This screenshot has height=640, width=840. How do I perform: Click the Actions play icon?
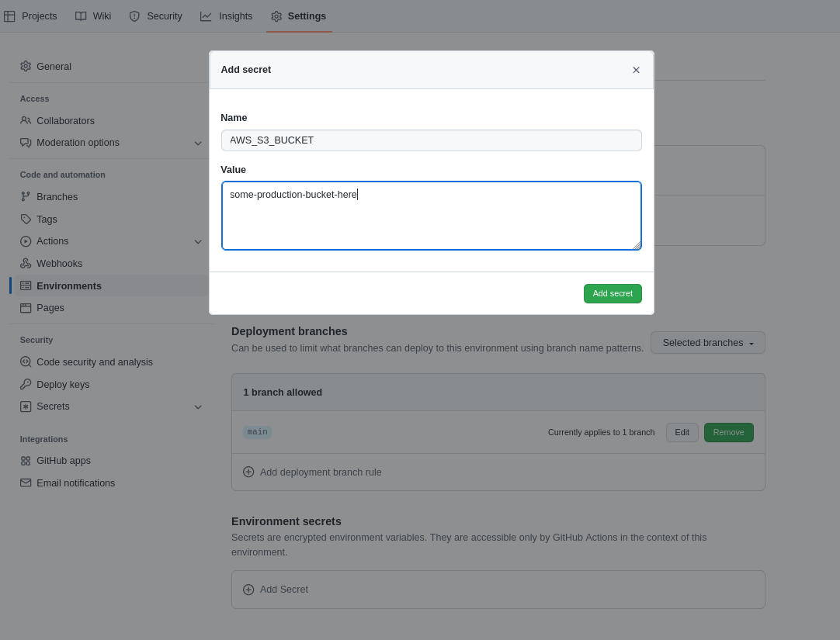26,241
